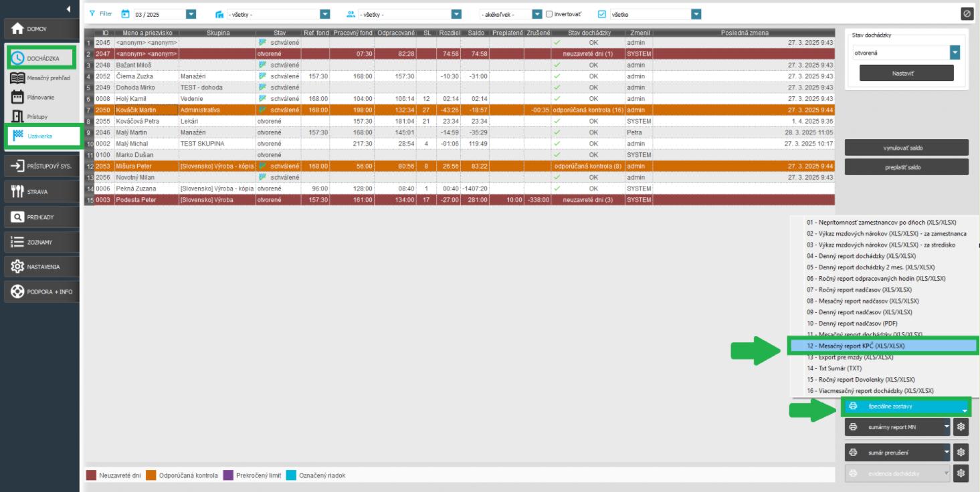Click the reset filter icon at top right
Image resolution: width=980 pixels, height=492 pixels.
coord(967,14)
